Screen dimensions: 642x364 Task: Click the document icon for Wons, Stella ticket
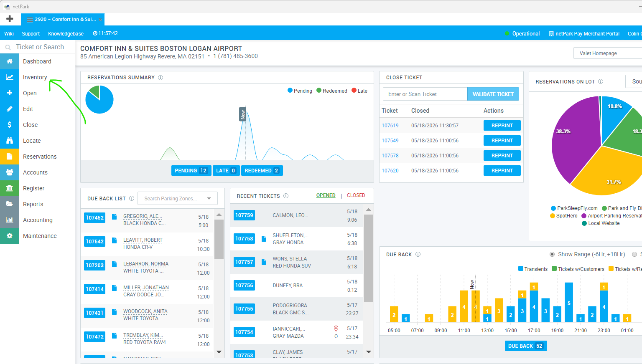pos(264,262)
